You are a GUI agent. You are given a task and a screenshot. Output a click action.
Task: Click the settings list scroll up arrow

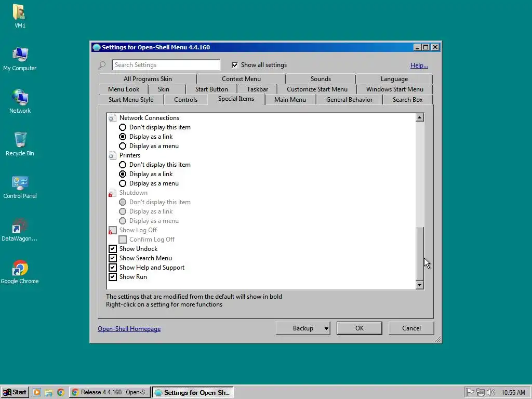coord(420,117)
